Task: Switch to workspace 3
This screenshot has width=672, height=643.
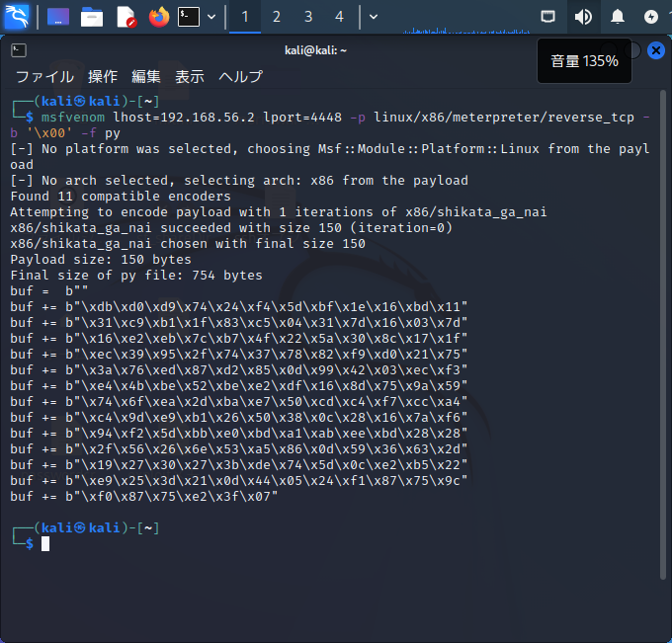Action: click(x=308, y=17)
